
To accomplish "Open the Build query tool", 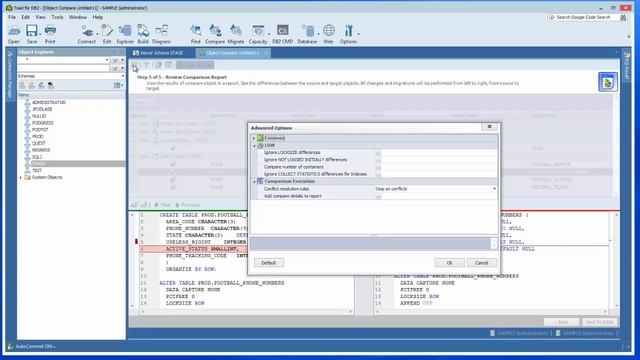I will coord(143,33).
